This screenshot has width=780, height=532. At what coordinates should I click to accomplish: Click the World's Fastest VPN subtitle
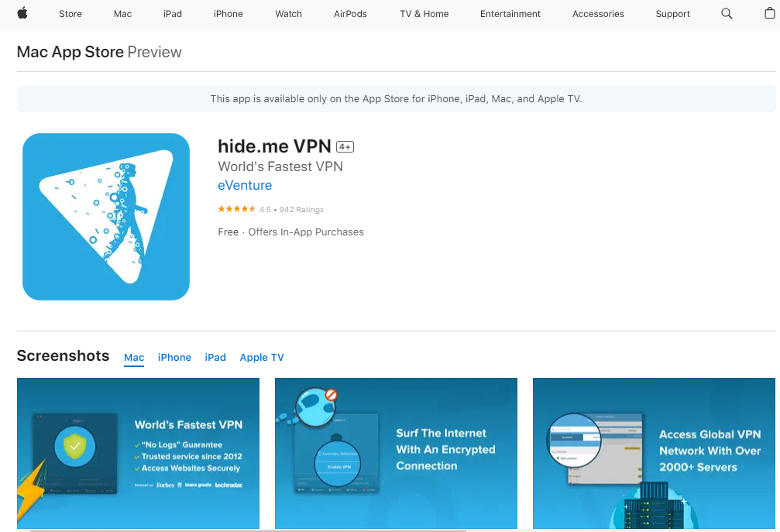tap(280, 166)
